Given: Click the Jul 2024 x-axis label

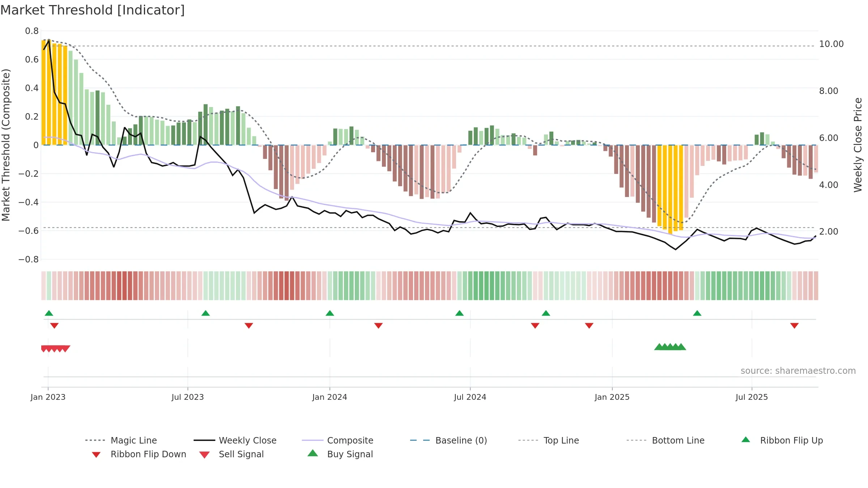Looking at the screenshot, I should coord(470,397).
